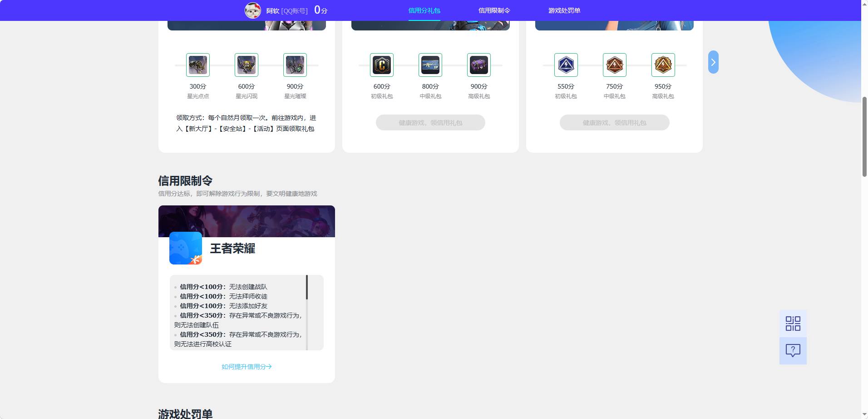The height and width of the screenshot is (419, 868).
Task: Select the 无法添加好友 restriction line
Action: [x=223, y=306]
